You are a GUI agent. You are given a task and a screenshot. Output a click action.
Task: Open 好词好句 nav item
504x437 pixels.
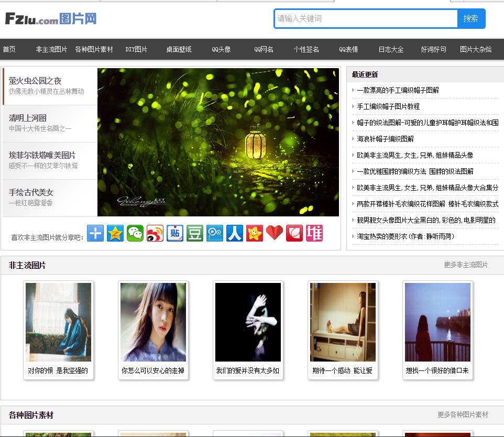(433, 49)
